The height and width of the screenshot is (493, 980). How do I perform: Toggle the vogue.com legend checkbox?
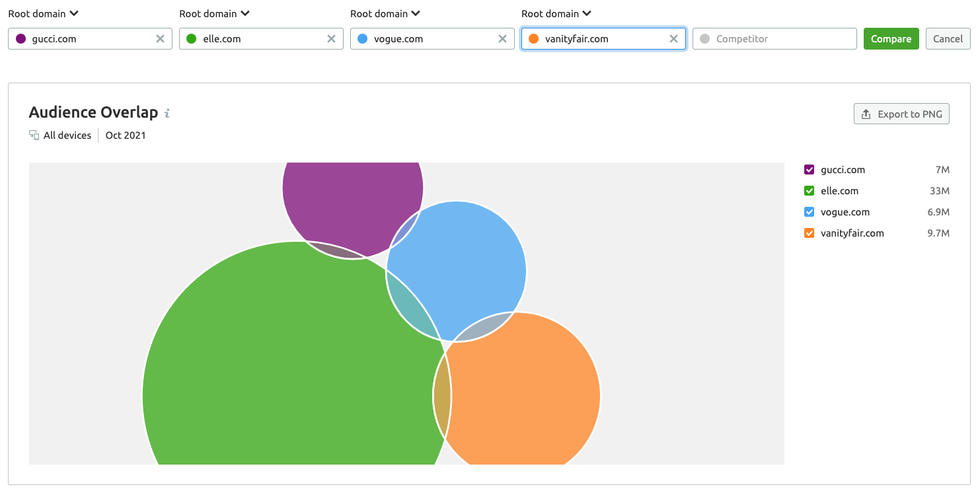click(809, 212)
